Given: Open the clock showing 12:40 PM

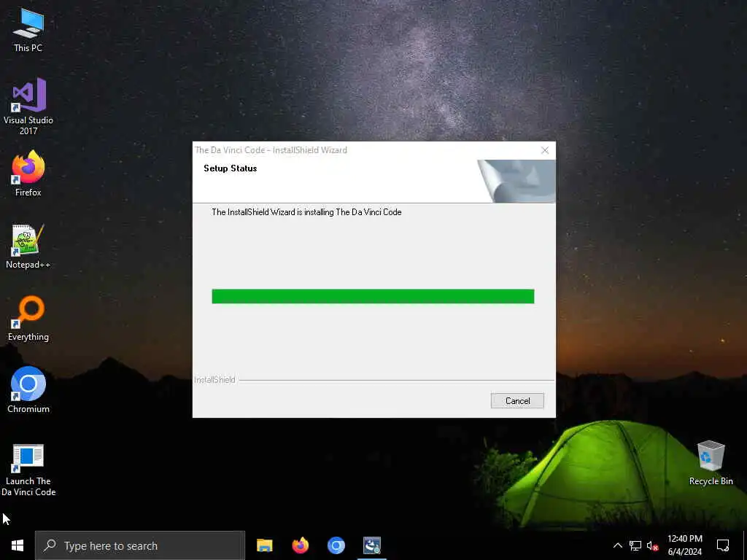Looking at the screenshot, I should point(684,545).
